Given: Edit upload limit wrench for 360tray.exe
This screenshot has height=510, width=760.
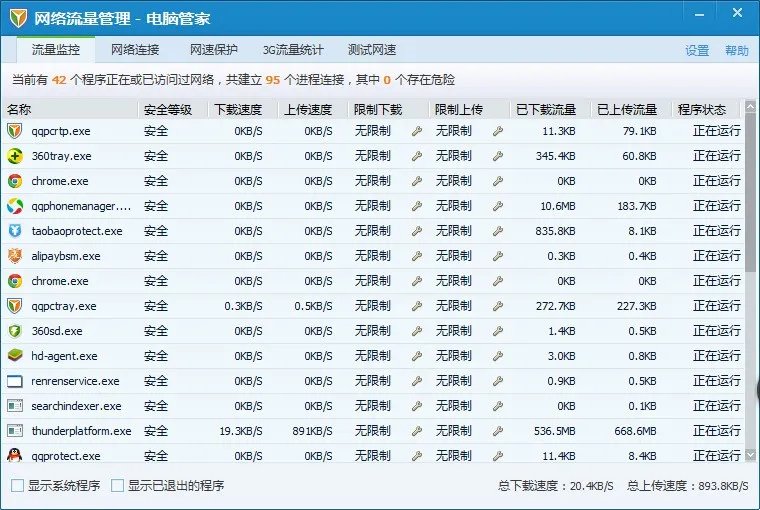Looking at the screenshot, I should pyautogui.click(x=497, y=156).
